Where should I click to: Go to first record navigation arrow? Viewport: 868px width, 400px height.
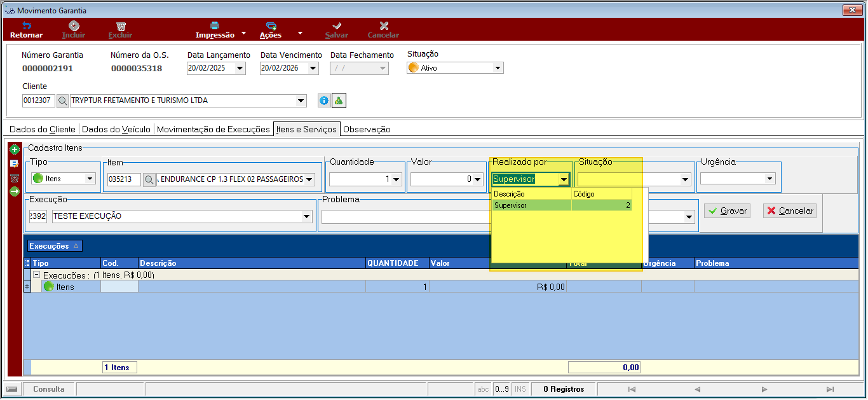[x=632, y=389]
